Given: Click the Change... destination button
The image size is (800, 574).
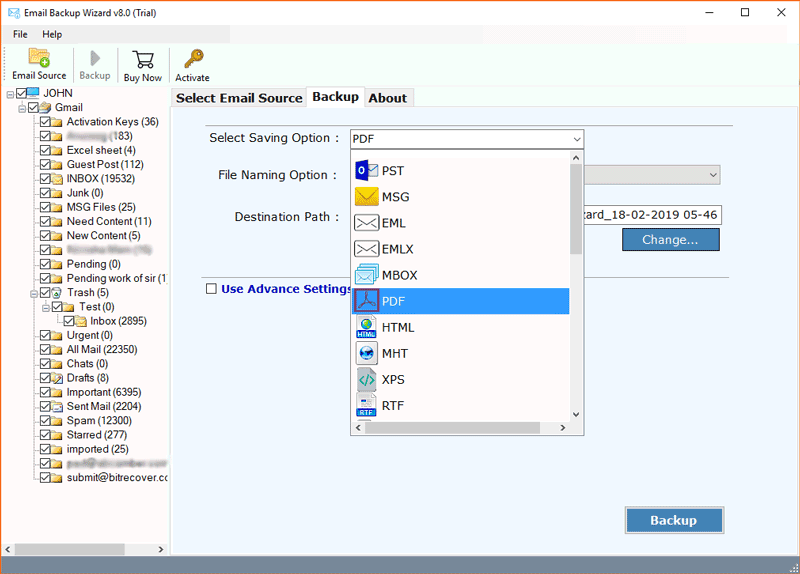Looking at the screenshot, I should tap(670, 240).
